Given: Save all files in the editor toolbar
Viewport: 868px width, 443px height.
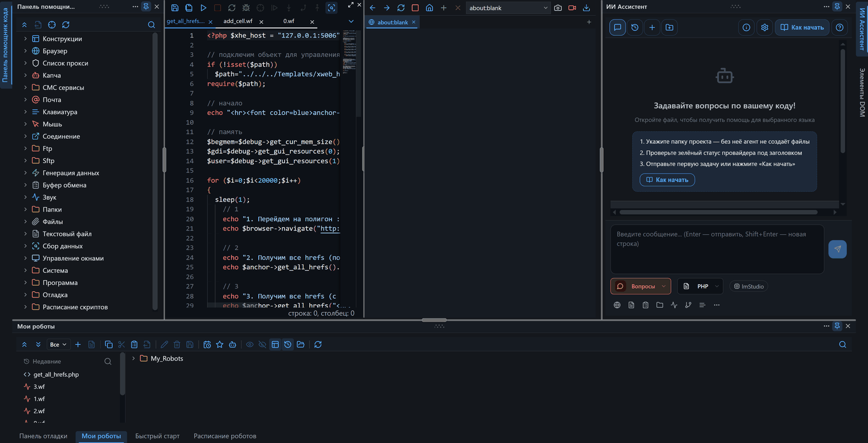Looking at the screenshot, I should pos(189,8).
